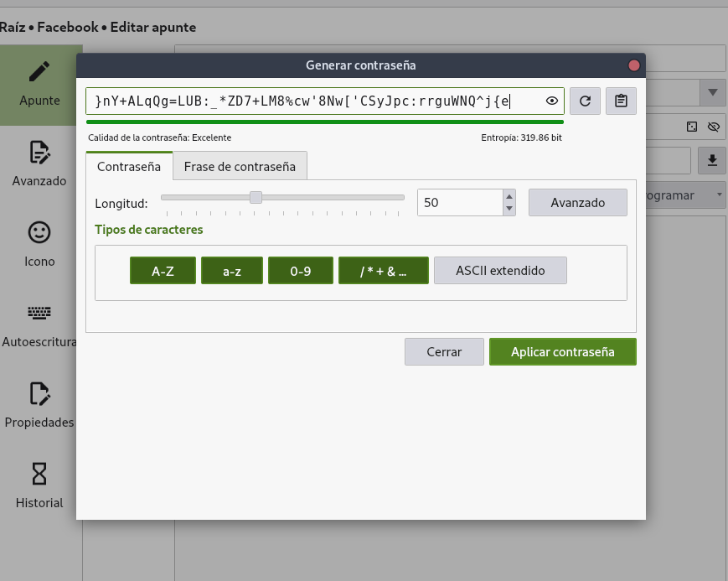Go to the Autoescritura sidebar section
728x581 pixels.
pyautogui.click(x=39, y=326)
